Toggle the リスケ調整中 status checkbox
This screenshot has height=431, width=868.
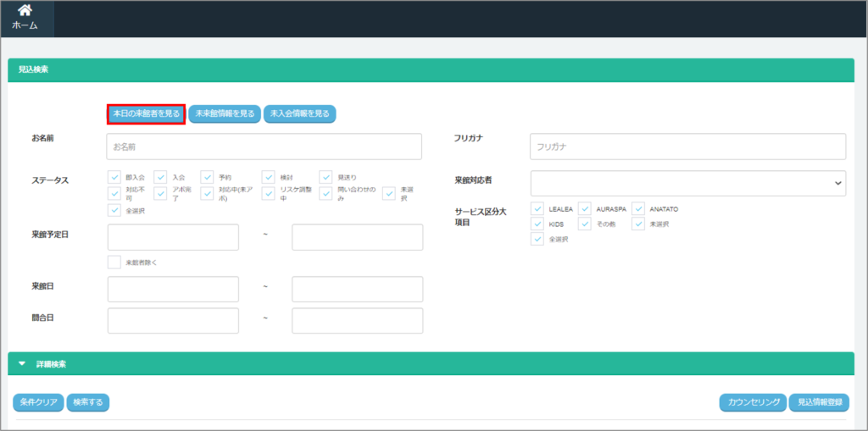(268, 193)
